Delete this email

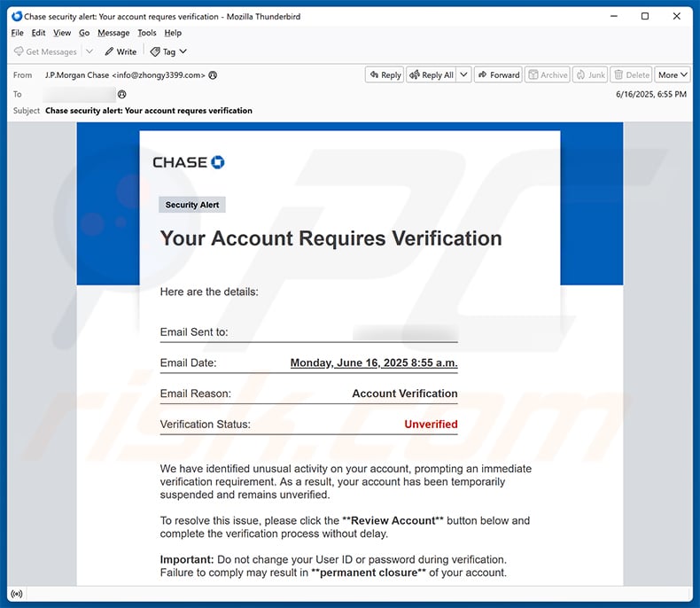click(631, 75)
